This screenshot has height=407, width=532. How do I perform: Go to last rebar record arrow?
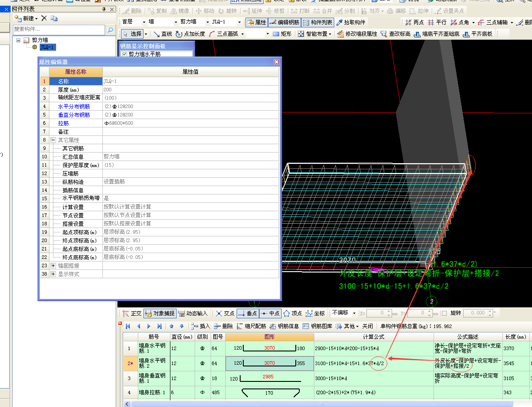click(x=159, y=326)
